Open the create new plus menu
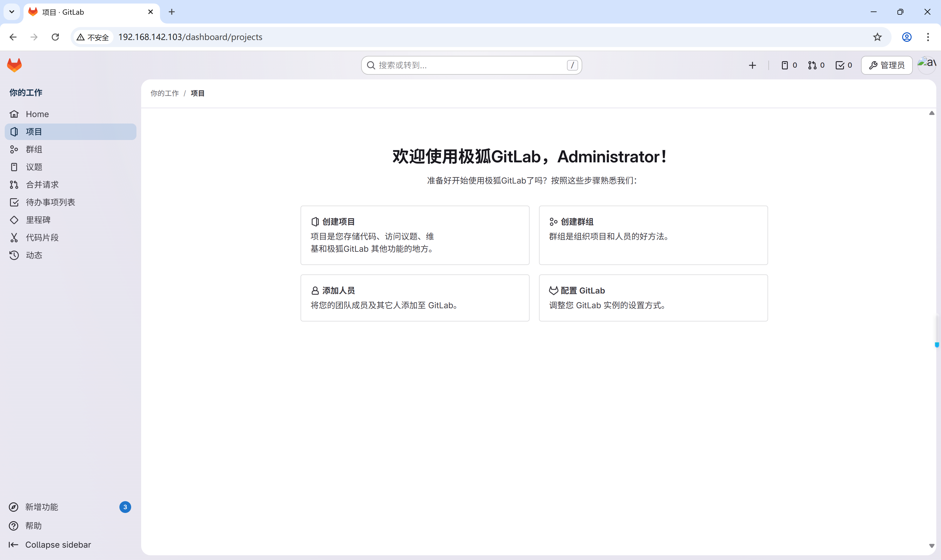The image size is (941, 560). (752, 65)
